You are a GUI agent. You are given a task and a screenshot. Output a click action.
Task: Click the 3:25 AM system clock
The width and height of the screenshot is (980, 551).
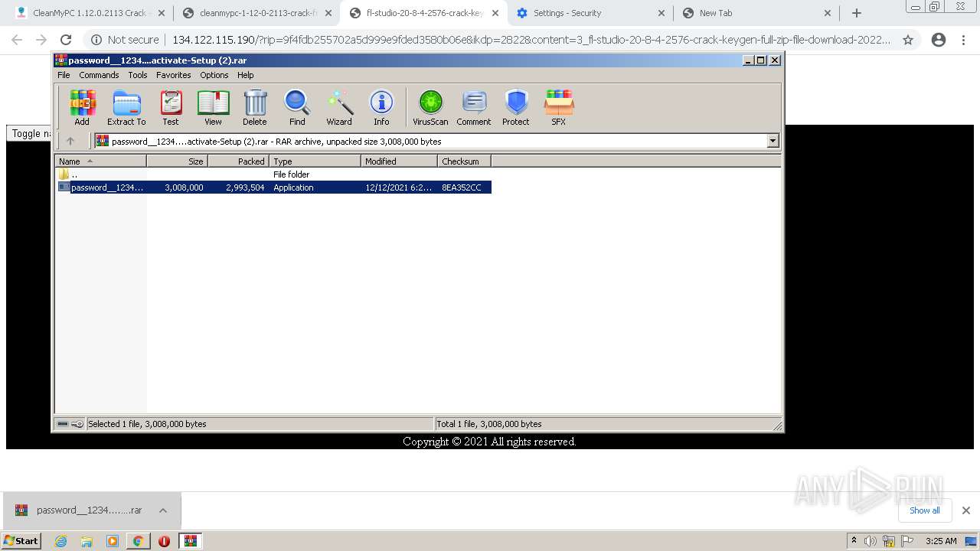pos(941,541)
